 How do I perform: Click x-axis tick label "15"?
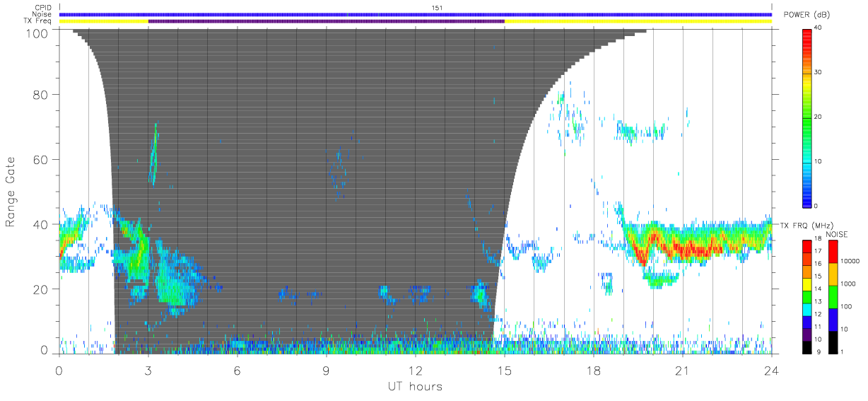[505, 369]
